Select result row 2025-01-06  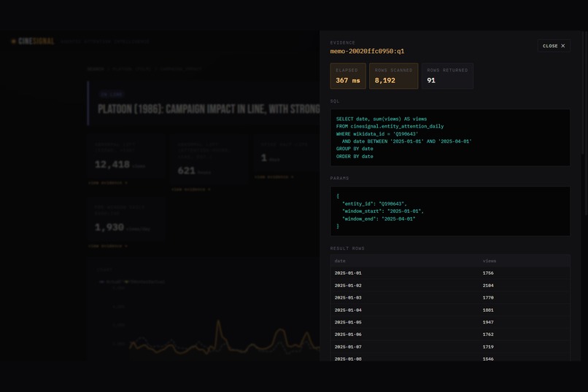pyautogui.click(x=450, y=334)
